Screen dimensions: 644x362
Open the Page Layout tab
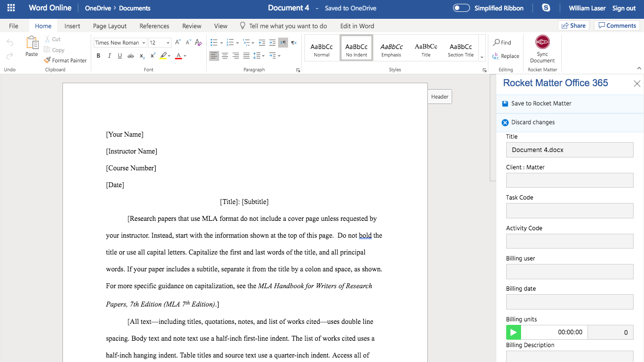[110, 26]
